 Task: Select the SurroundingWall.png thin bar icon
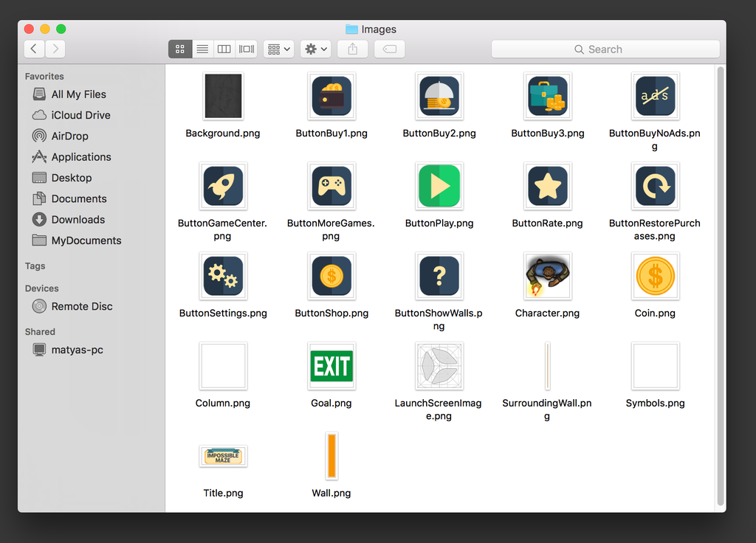tap(548, 366)
